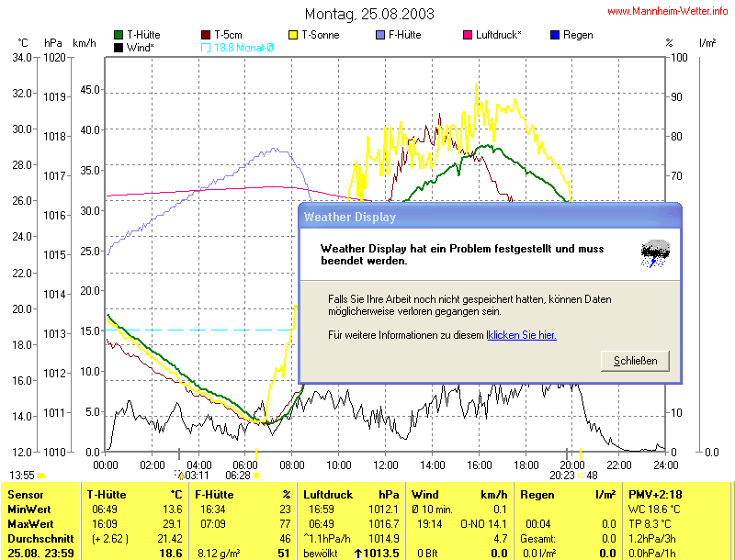This screenshot has height=560, width=735.
Task: Click the dark red T-5cm legend swatch
Action: click(x=206, y=35)
